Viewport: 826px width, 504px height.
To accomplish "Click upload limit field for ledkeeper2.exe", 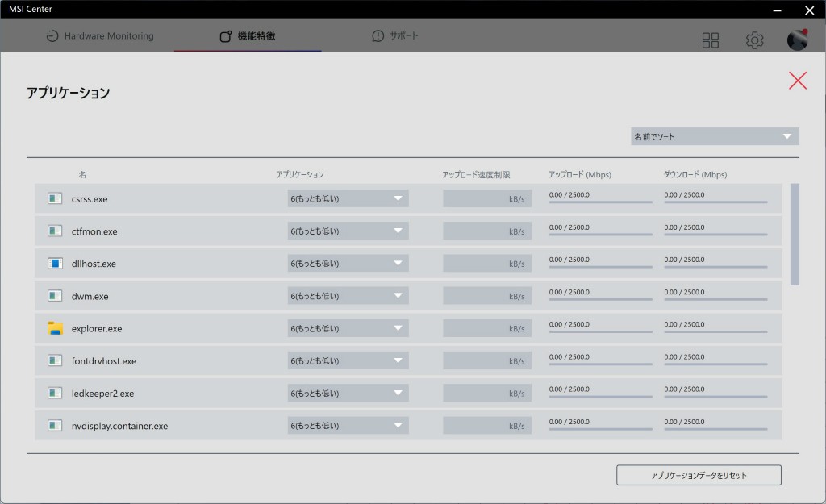I will [x=486, y=394].
